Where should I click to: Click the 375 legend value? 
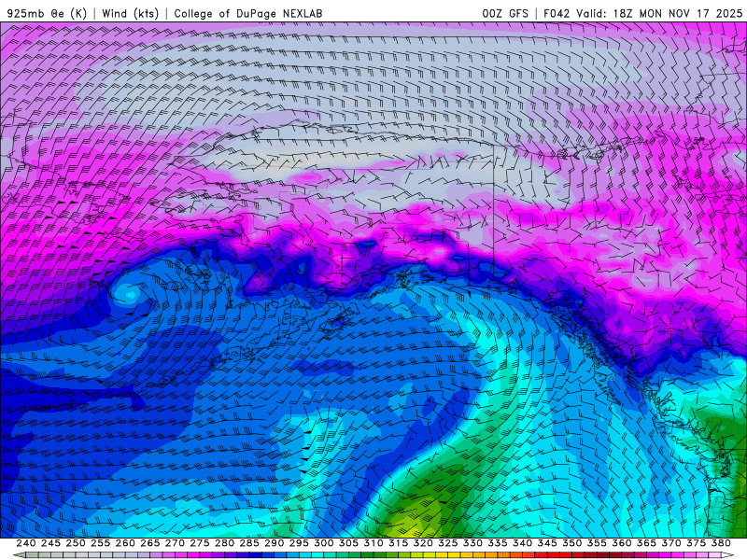[696, 543]
